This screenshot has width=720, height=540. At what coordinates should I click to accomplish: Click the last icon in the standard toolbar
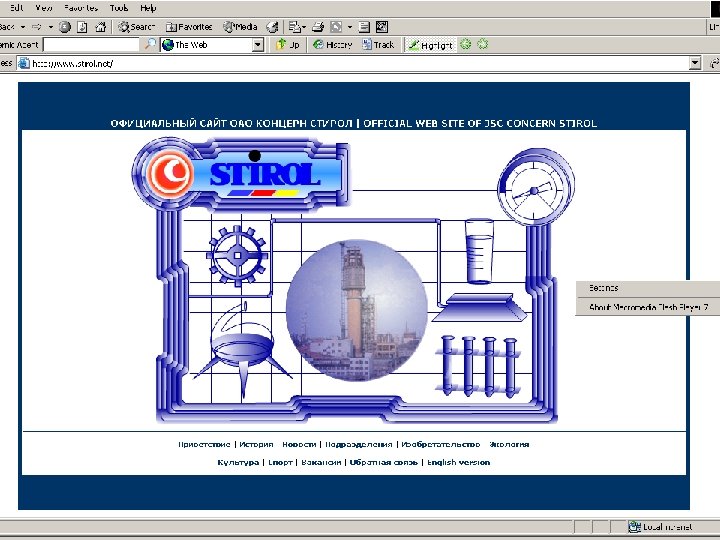point(382,27)
